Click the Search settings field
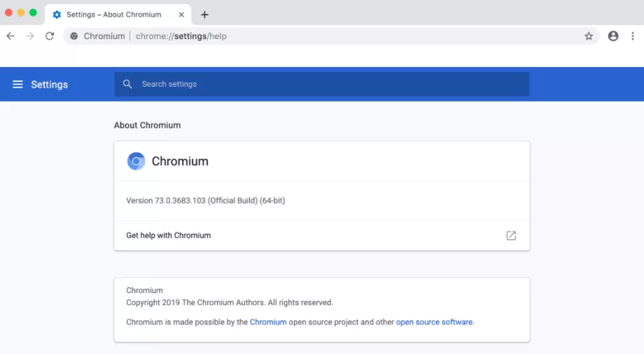Image resolution: width=644 pixels, height=354 pixels. pos(321,84)
